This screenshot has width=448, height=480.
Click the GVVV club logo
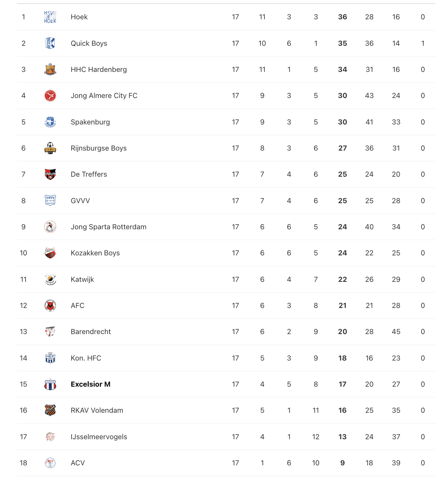point(50,200)
